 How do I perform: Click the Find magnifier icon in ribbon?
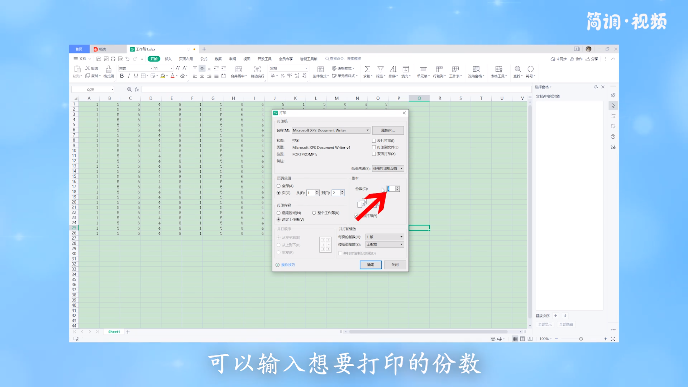tap(518, 69)
